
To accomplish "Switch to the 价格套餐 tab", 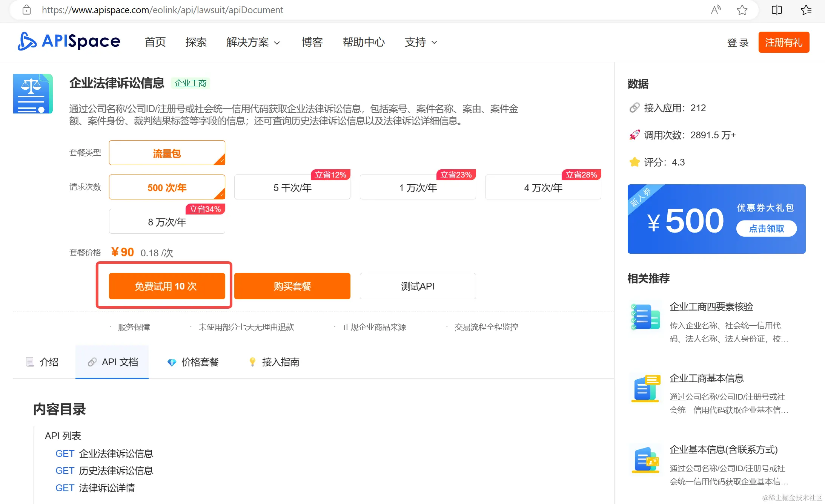I will (193, 362).
